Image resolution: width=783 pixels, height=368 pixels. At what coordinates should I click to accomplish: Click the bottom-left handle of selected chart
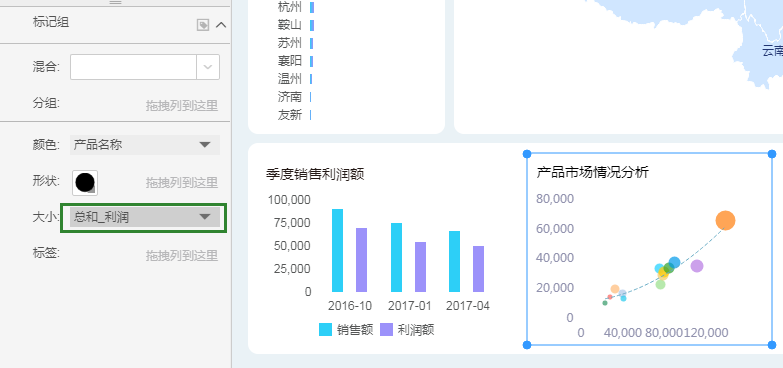coord(526,345)
